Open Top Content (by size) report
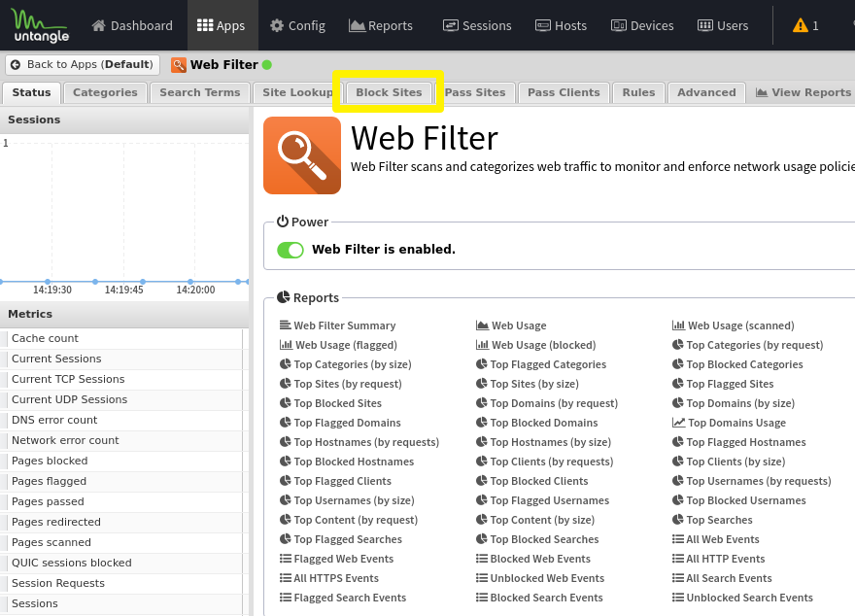Viewport: 855px width, 616px height. pyautogui.click(x=535, y=520)
